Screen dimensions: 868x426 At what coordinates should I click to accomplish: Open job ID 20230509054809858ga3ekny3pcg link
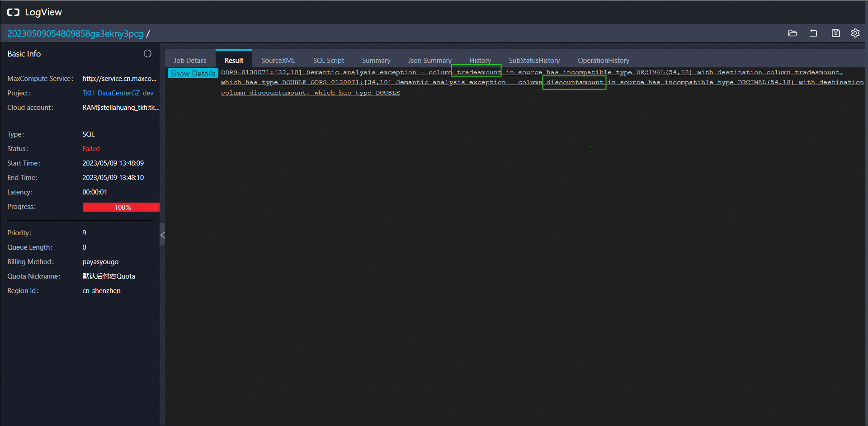click(75, 33)
